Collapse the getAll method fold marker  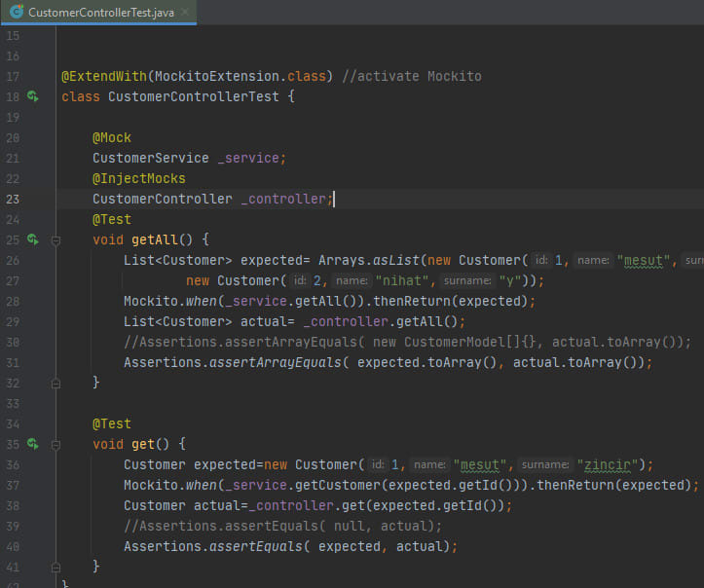56,240
